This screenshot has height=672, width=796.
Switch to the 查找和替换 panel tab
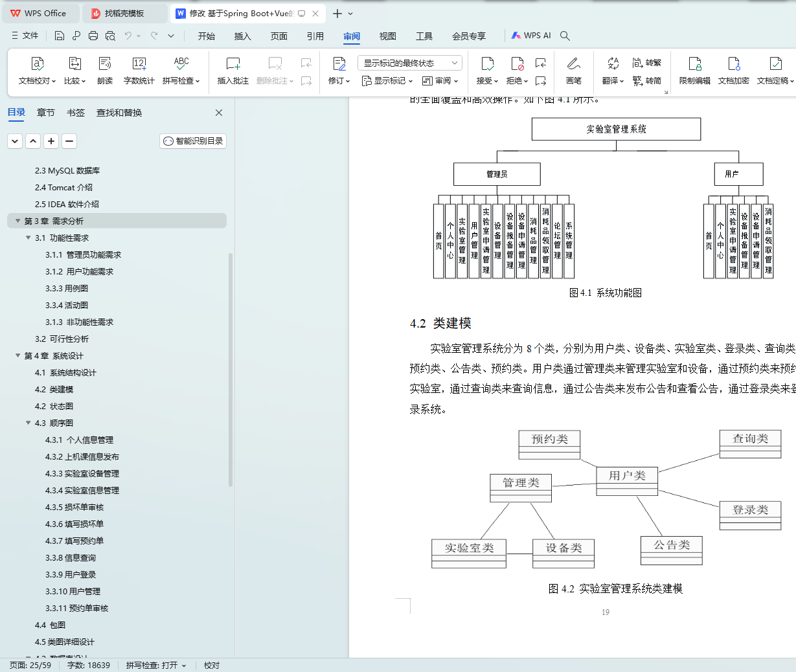click(119, 113)
